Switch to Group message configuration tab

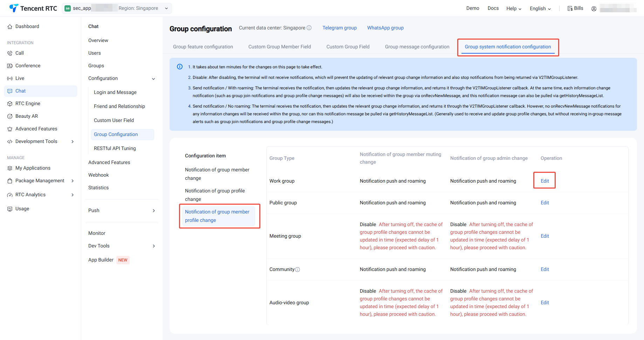click(417, 47)
